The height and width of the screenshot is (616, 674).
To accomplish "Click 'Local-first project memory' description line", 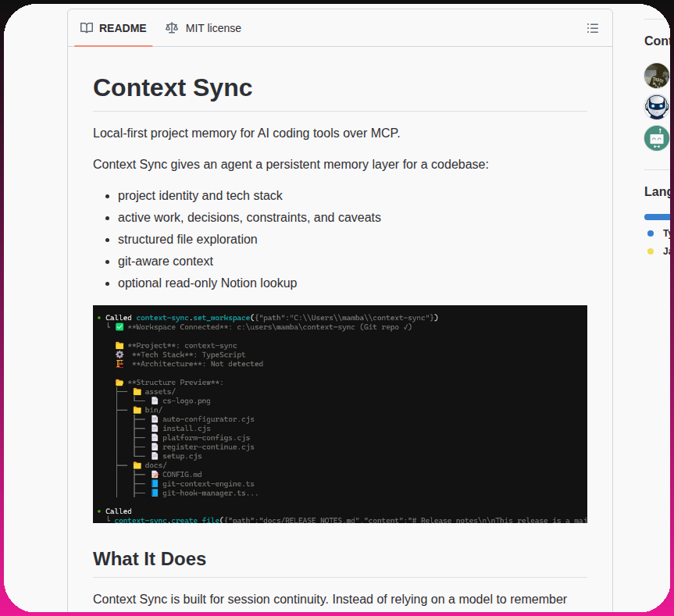I will pyautogui.click(x=246, y=134).
